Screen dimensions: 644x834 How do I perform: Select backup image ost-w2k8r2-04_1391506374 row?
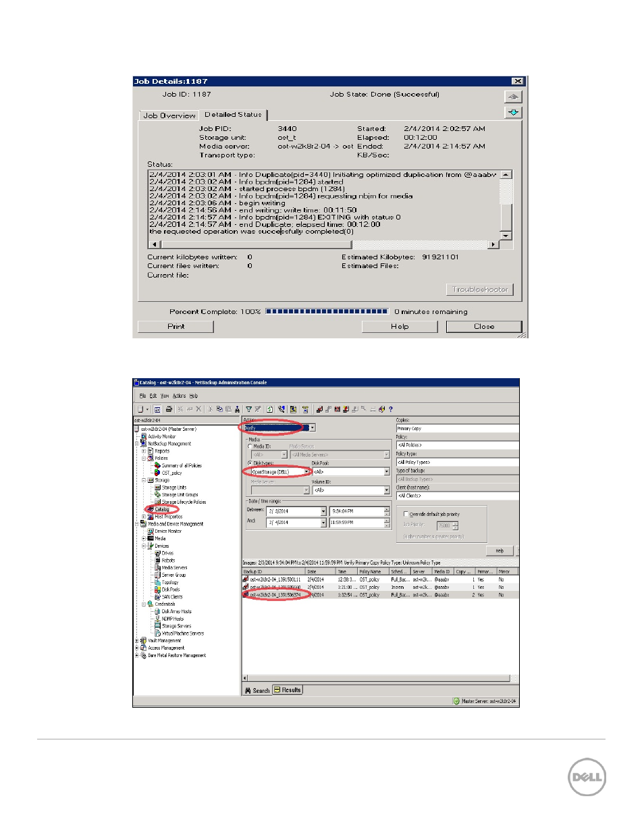coord(381,595)
